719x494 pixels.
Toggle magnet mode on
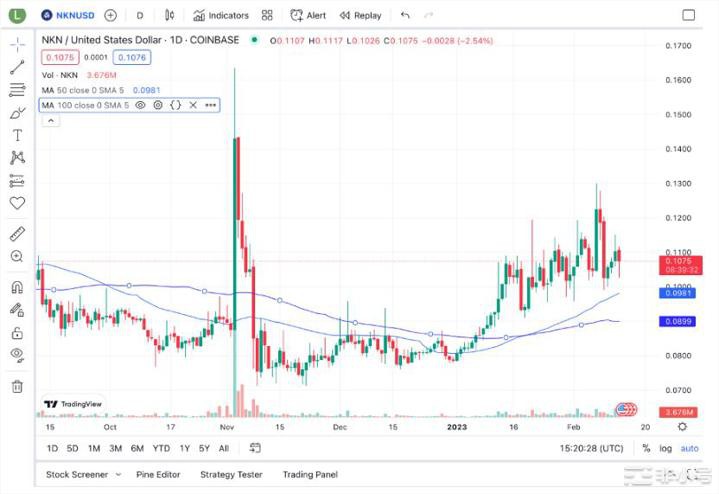click(x=17, y=289)
